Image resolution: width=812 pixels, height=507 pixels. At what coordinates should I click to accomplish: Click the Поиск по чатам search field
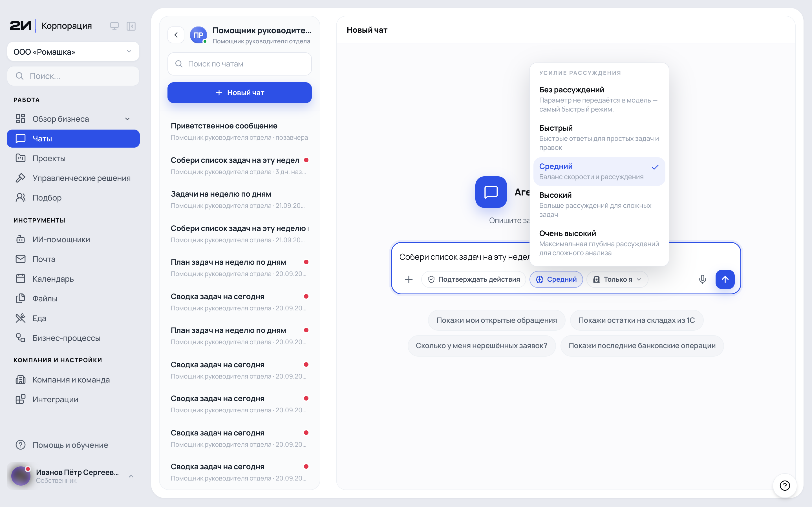point(239,64)
